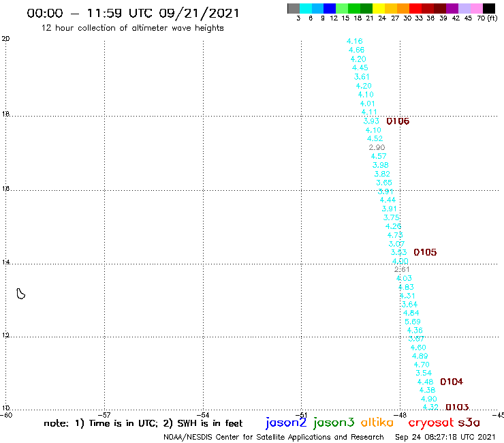Select the s3a satellite legend label

pyautogui.click(x=469, y=423)
